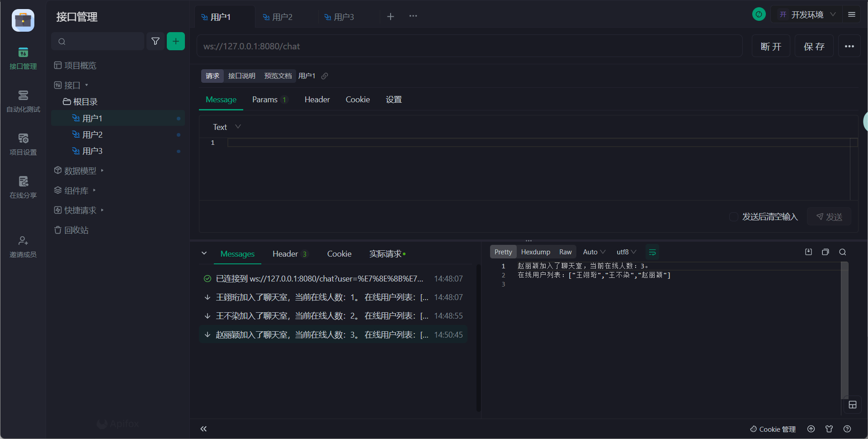The image size is (868, 439).
Task: Open the search icon in response panel
Action: click(x=843, y=252)
